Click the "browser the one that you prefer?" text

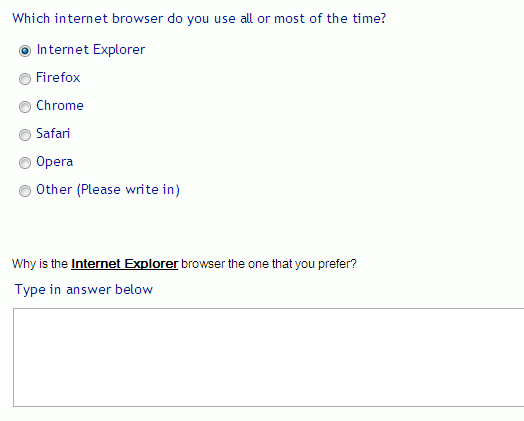(x=269, y=264)
